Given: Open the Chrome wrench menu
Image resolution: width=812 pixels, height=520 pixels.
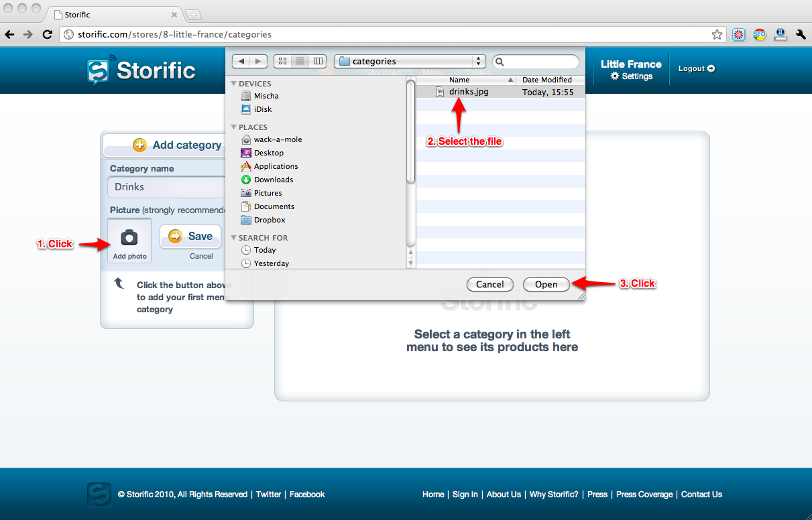Looking at the screenshot, I should pyautogui.click(x=800, y=34).
